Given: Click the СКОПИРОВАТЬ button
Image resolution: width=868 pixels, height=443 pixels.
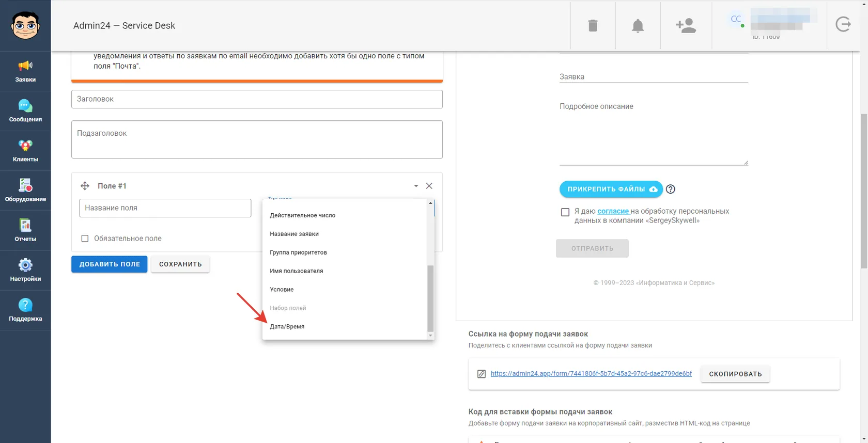Looking at the screenshot, I should [735, 374].
